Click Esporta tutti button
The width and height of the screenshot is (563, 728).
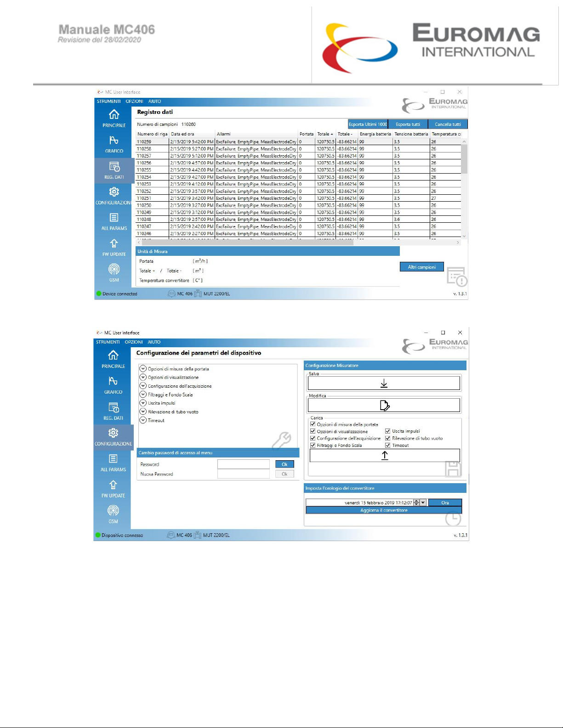point(408,124)
